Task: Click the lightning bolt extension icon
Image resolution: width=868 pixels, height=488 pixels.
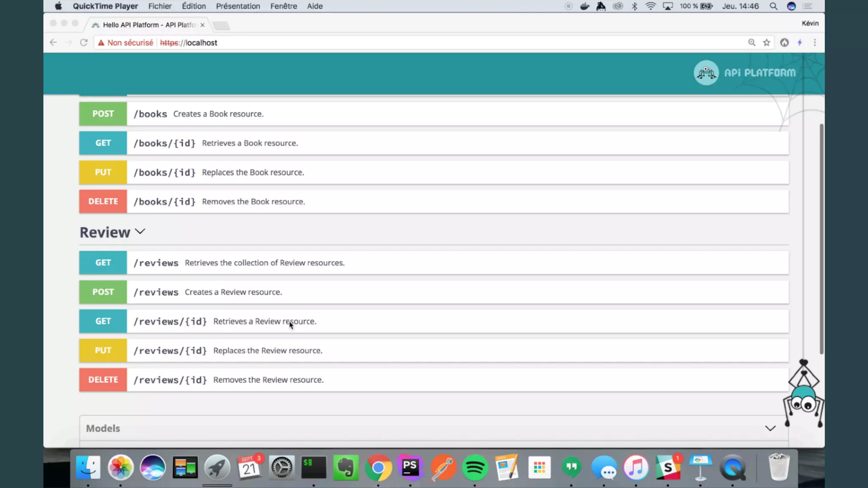Action: click(799, 42)
